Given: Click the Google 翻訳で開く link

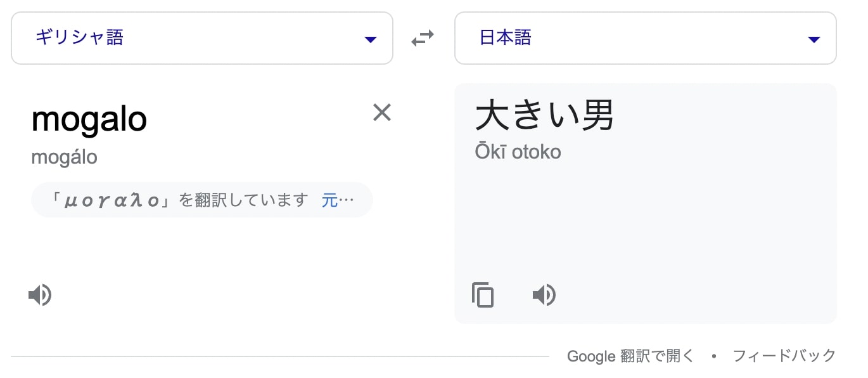Looking at the screenshot, I should 630,356.
